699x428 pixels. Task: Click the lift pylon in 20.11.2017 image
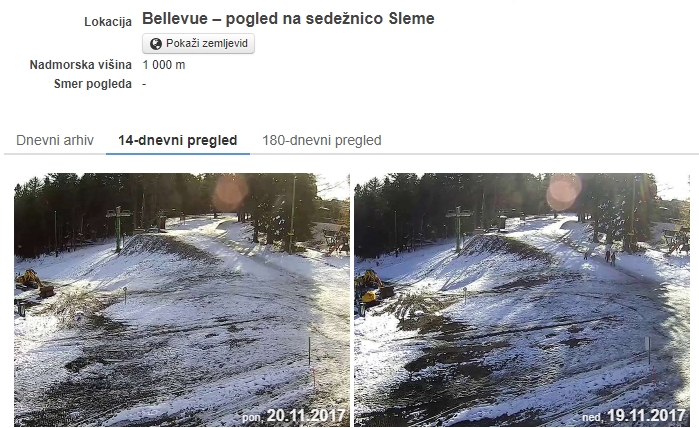118,229
